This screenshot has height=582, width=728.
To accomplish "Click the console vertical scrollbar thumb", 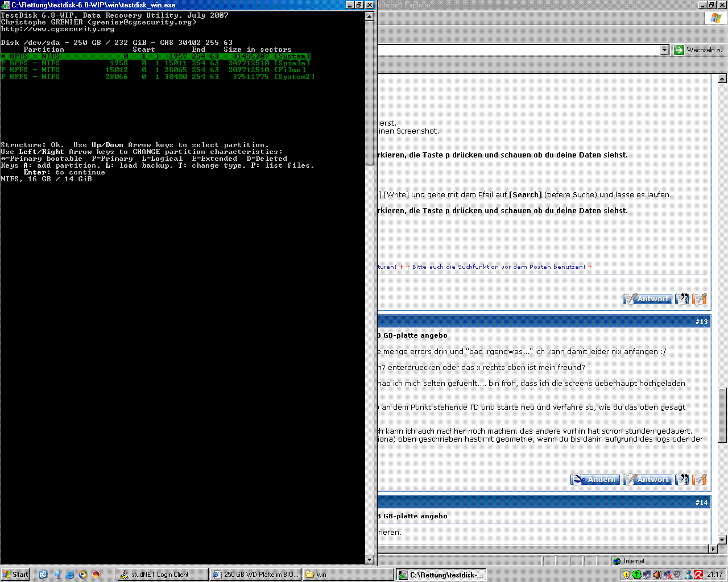I will 369,93.
